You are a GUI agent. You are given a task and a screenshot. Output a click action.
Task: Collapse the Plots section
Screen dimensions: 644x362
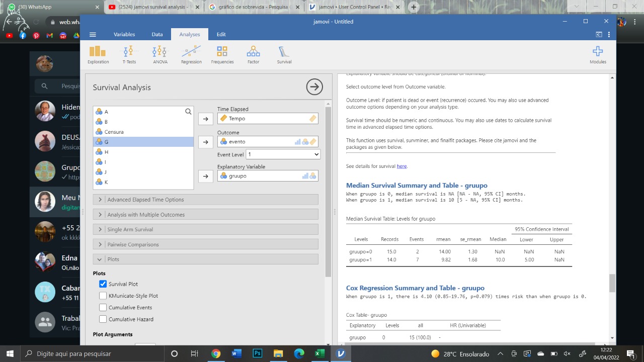[205, 259]
